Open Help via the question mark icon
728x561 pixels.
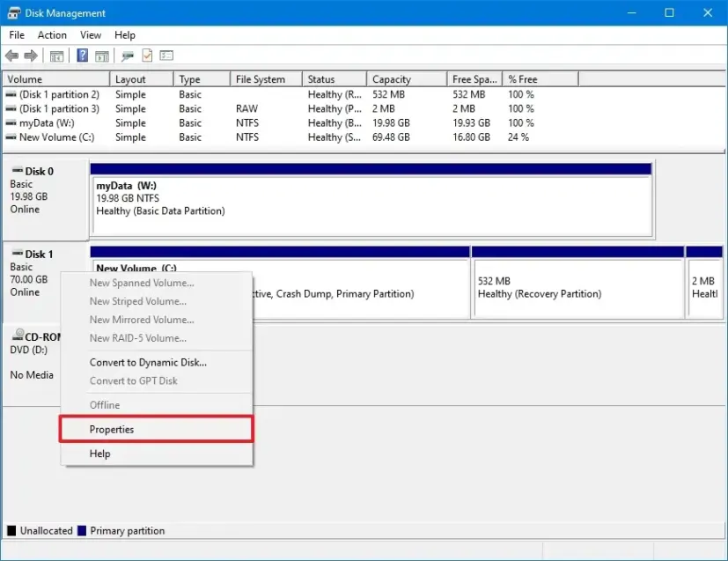tap(81, 55)
